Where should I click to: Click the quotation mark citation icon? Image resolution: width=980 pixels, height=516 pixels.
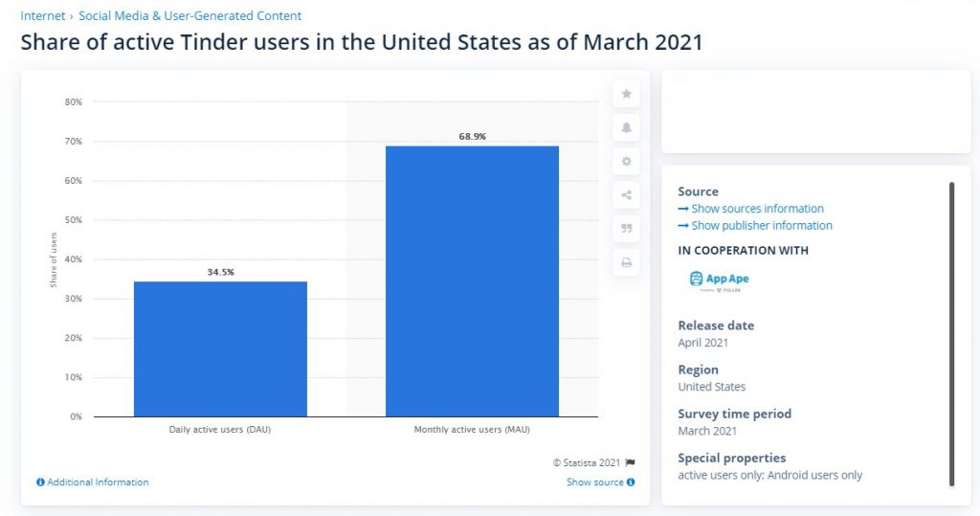(x=627, y=229)
